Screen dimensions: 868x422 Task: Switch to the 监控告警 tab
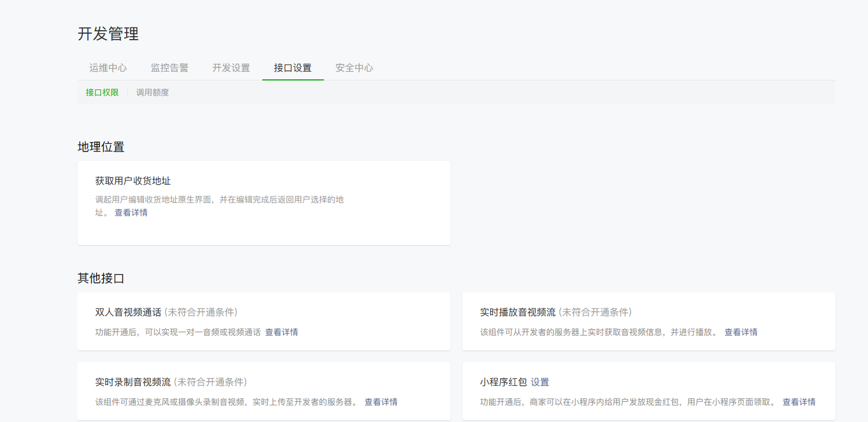170,67
